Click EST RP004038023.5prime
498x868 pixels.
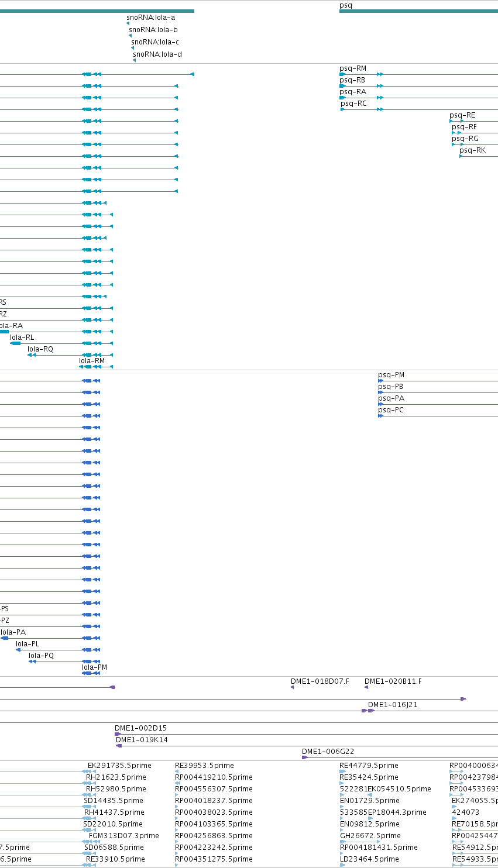pyautogui.click(x=214, y=812)
